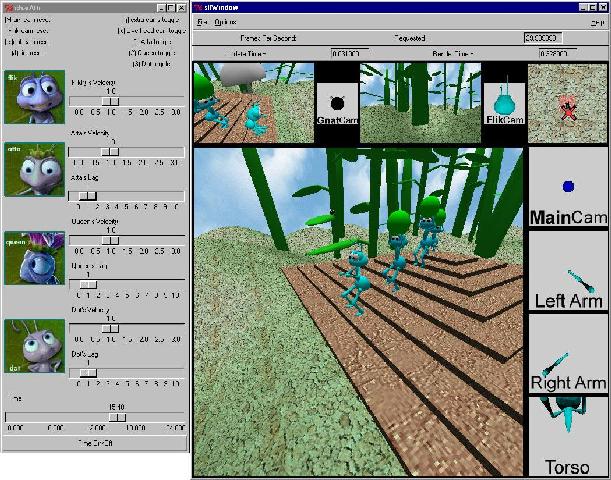Click the GnatCam preview with mushroom

coord(254,102)
